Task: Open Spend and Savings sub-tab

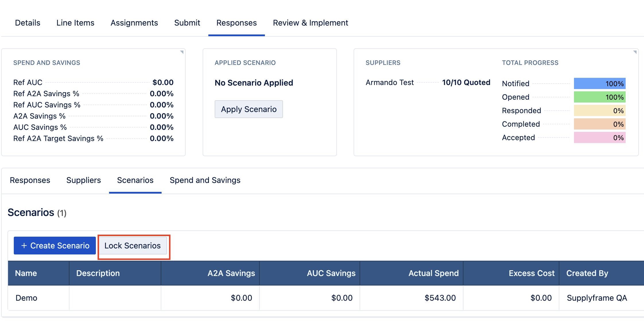Action: [x=205, y=180]
